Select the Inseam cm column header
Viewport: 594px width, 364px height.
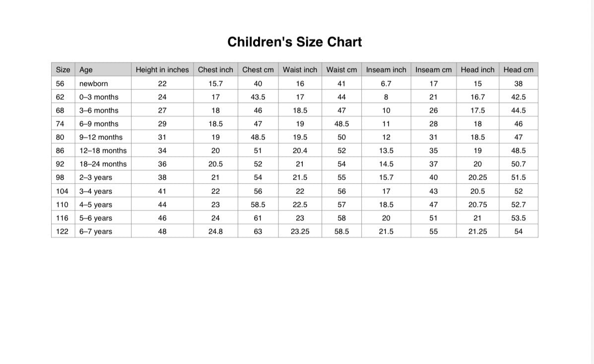coord(433,70)
